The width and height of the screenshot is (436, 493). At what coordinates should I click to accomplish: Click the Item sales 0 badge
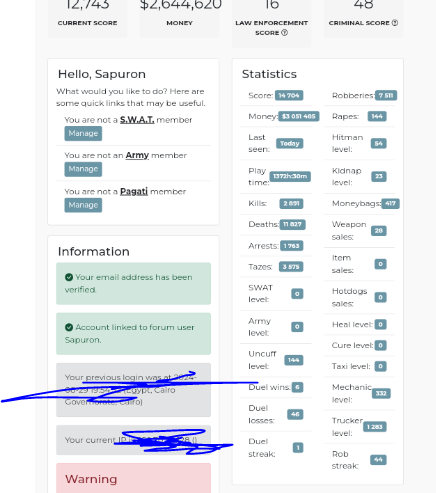381,264
